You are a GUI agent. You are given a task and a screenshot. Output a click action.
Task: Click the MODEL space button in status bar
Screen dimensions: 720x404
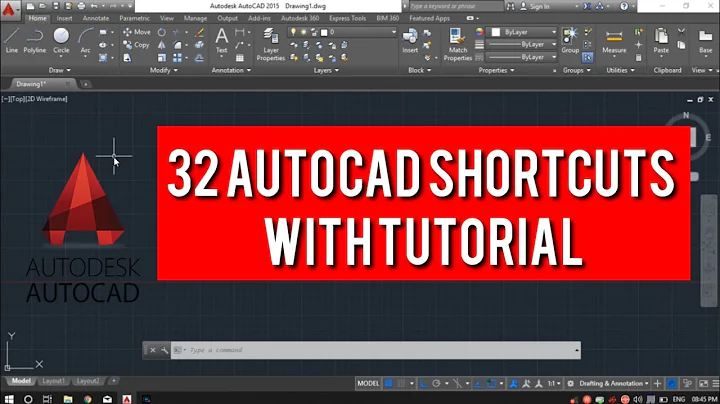(x=368, y=383)
